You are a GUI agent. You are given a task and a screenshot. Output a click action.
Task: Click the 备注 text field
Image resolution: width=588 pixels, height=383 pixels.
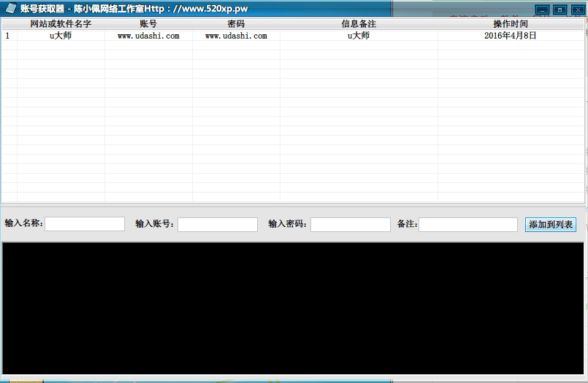pos(468,224)
